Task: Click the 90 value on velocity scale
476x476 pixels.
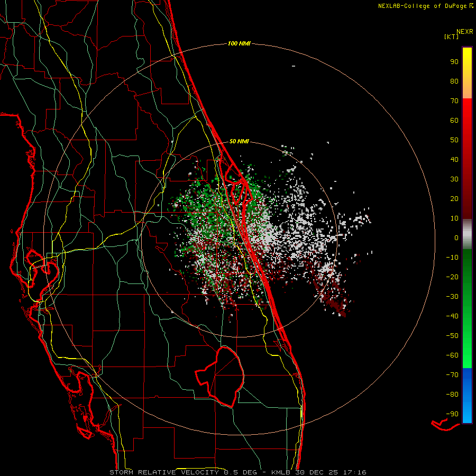Action: tap(454, 62)
